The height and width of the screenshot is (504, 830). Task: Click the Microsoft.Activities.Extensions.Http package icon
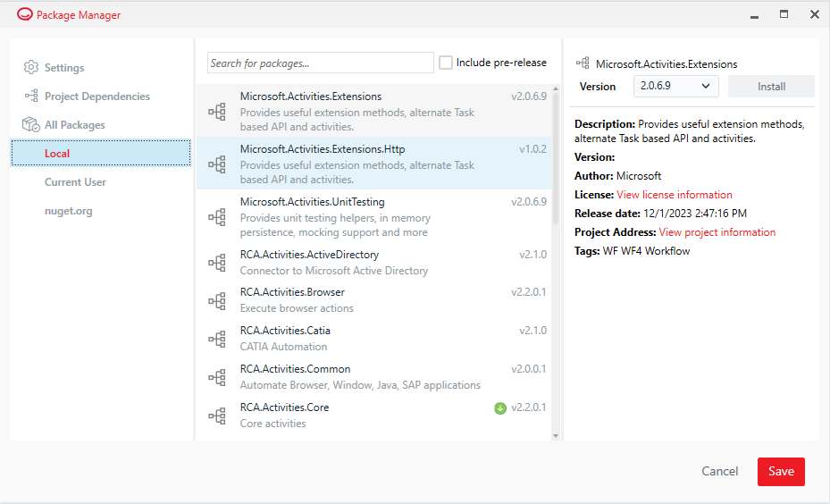(217, 164)
